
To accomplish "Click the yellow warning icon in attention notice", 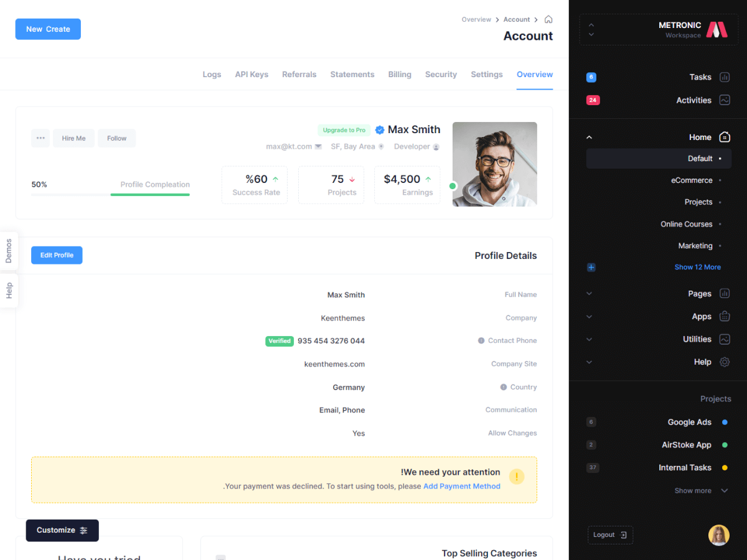I will coord(517,477).
